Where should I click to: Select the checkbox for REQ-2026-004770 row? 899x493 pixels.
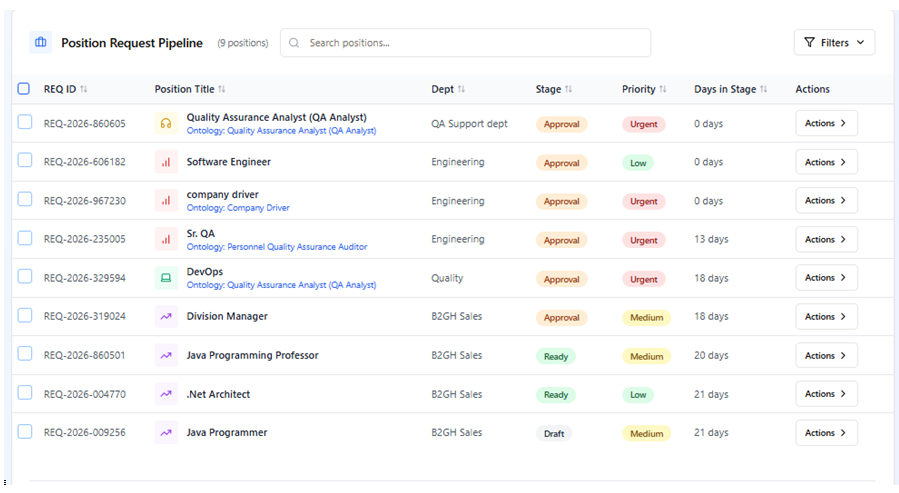[x=25, y=393]
